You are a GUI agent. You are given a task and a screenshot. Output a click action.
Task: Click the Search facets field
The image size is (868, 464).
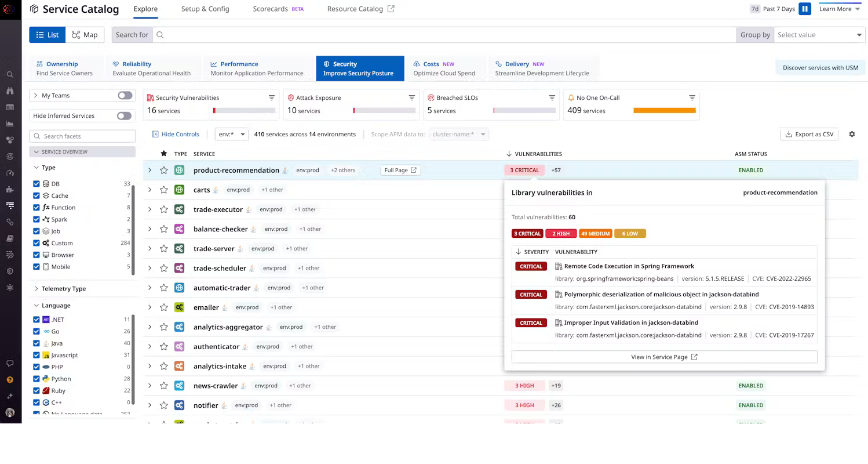[x=82, y=136]
